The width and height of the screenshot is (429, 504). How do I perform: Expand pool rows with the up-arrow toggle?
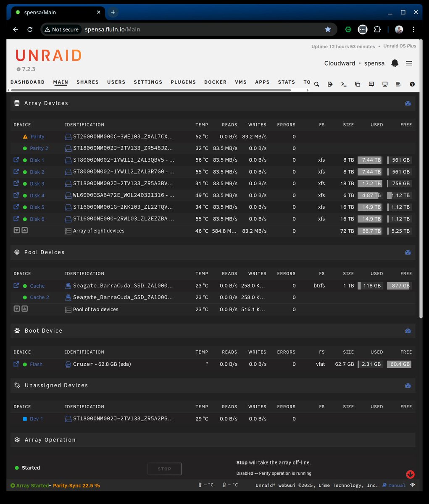(x=25, y=309)
